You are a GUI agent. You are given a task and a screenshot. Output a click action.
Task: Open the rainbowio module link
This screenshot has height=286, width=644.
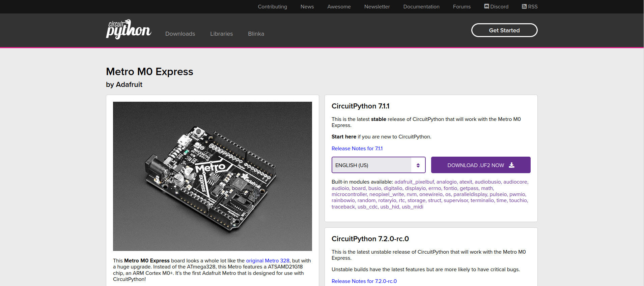[x=343, y=200]
